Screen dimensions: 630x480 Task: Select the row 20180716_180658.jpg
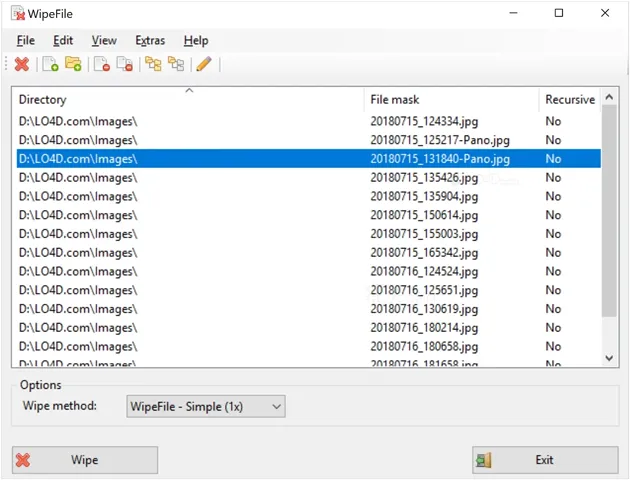(309, 346)
